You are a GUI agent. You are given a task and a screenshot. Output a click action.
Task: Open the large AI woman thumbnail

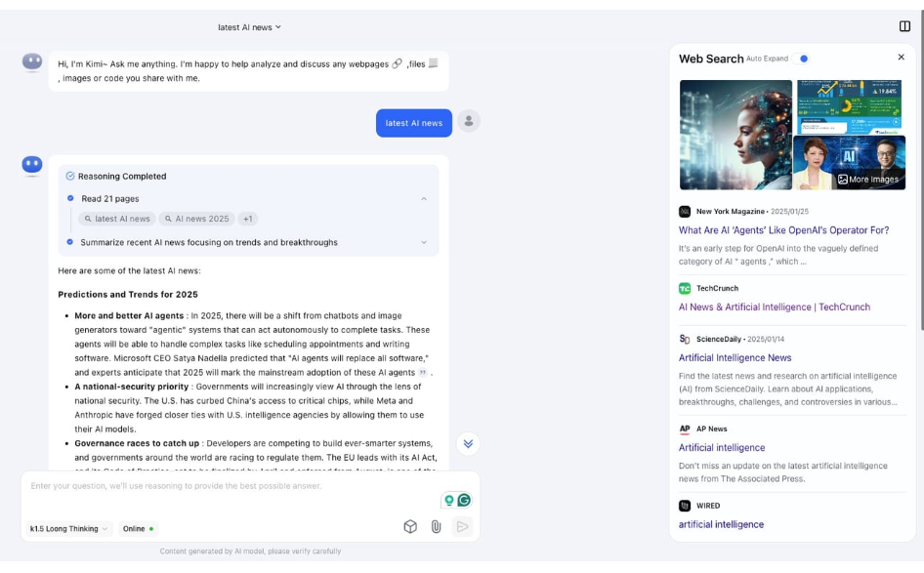tap(735, 135)
